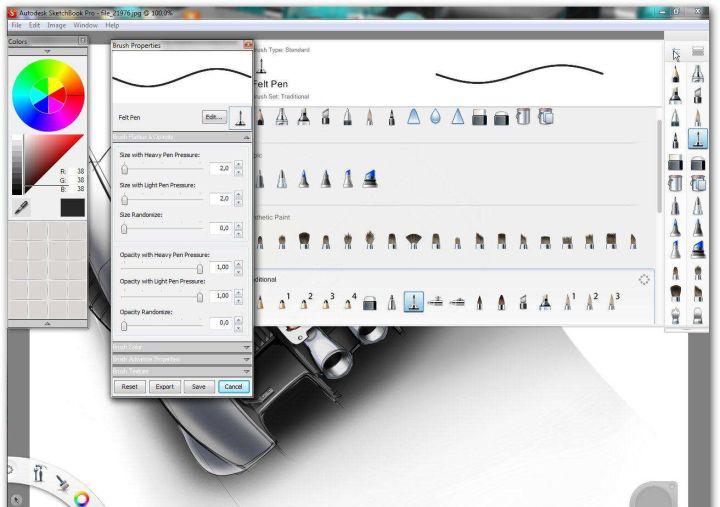Click the Colors panel bottom collapse arrow

point(47,324)
